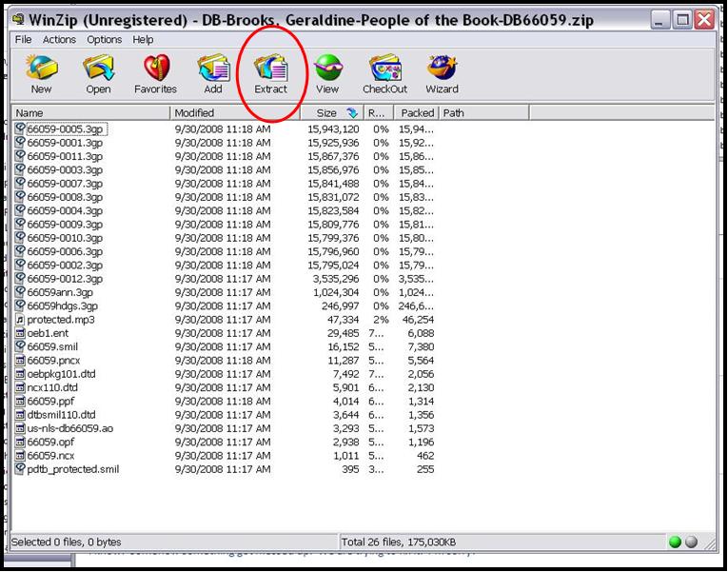728x572 pixels.
Task: Click the New archive toolbar icon
Action: coord(41,68)
